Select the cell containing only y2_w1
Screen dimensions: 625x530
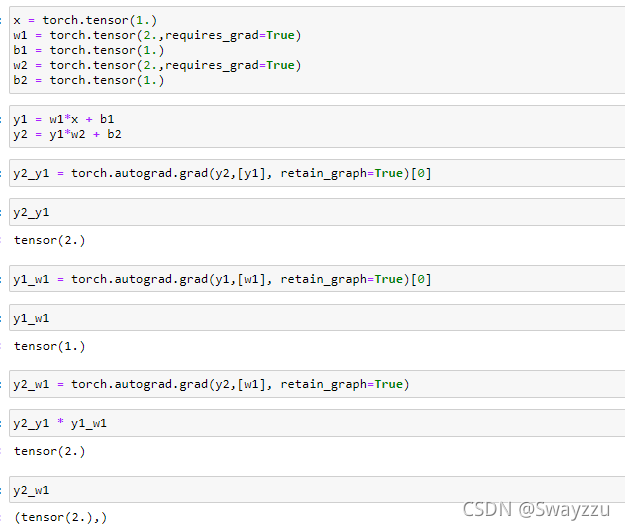tap(31, 490)
